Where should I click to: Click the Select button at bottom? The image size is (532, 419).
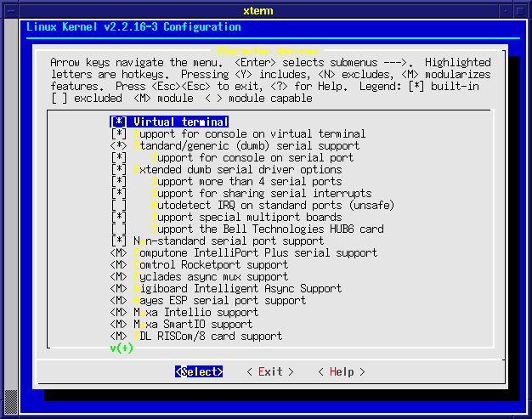coord(199,371)
